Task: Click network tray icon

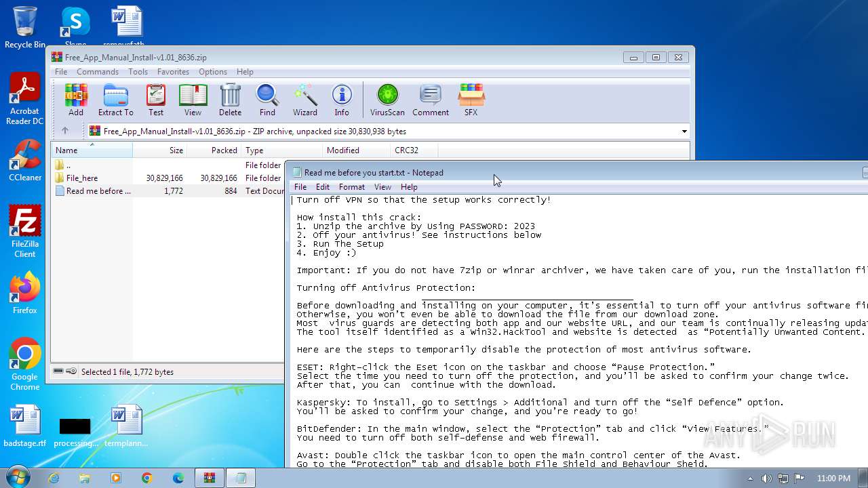Action: [x=783, y=479]
